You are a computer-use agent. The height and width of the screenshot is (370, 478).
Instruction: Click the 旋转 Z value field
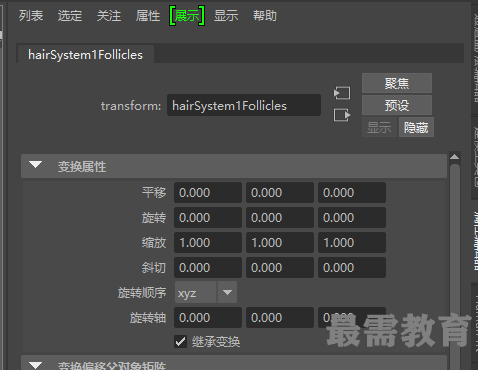tap(352, 218)
